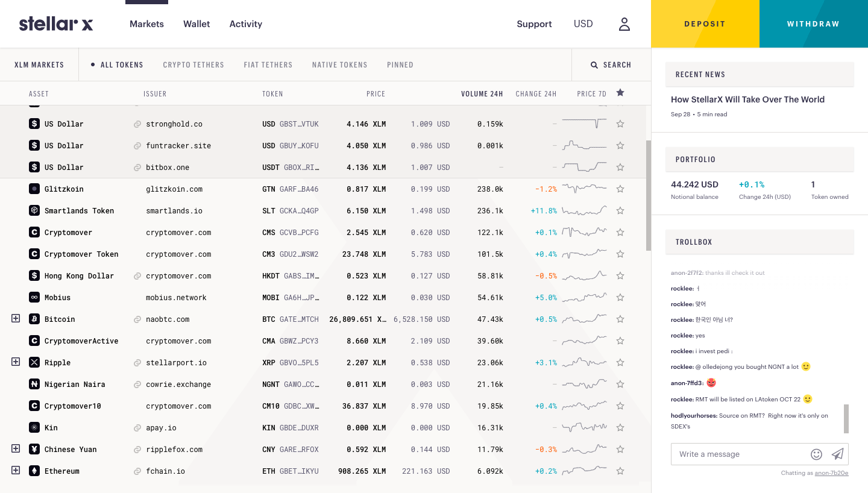Star the Ripple market row
Image resolution: width=868 pixels, height=493 pixels.
(620, 363)
